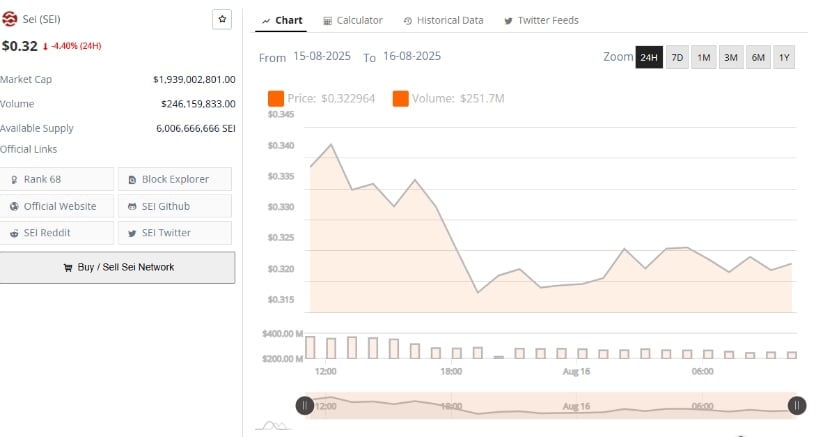Click the From date field 15-08-2025
This screenshot has width=825, height=437.
(322, 56)
